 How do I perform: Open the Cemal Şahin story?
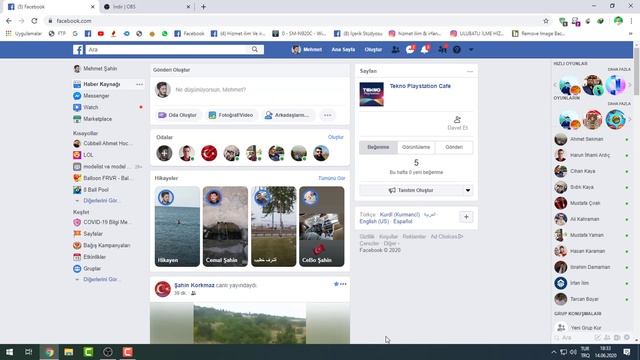tap(225, 227)
